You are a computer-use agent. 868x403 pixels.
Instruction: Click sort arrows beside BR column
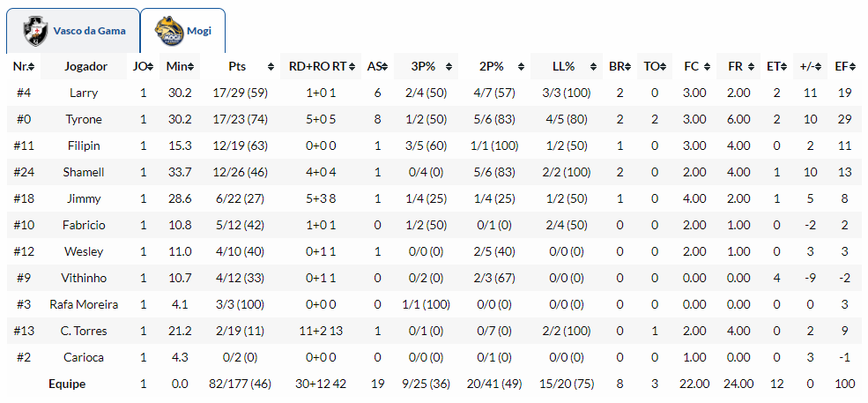tap(627, 67)
